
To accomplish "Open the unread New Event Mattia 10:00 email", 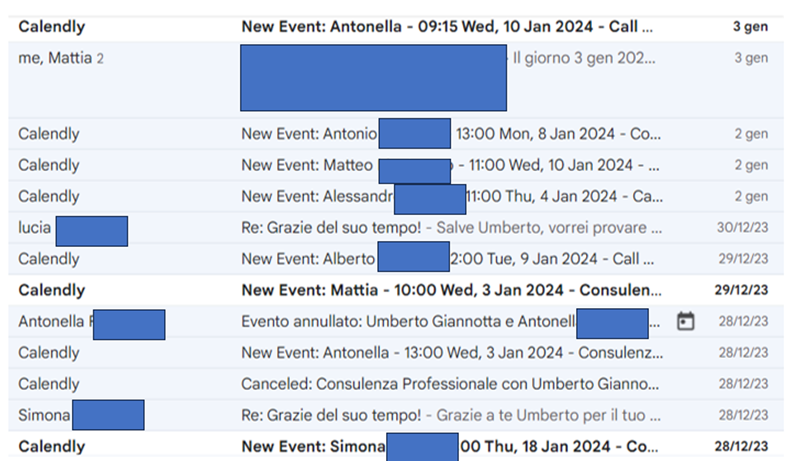I will pos(450,291).
